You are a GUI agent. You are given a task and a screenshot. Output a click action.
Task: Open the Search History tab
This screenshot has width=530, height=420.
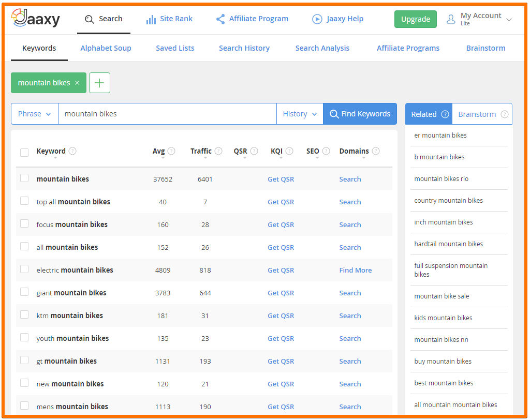point(244,48)
